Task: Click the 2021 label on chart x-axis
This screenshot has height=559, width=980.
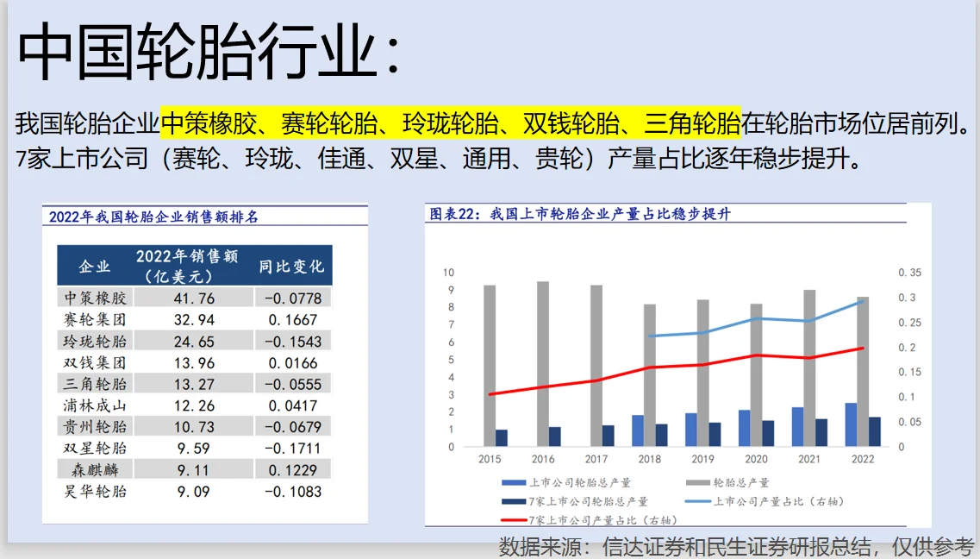Action: tap(809, 459)
